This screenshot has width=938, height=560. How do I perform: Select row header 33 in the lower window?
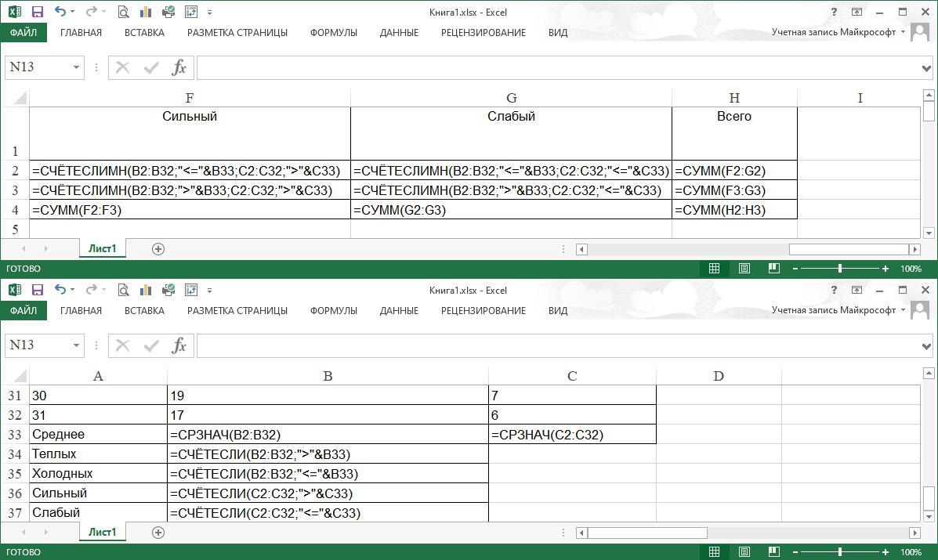14,435
